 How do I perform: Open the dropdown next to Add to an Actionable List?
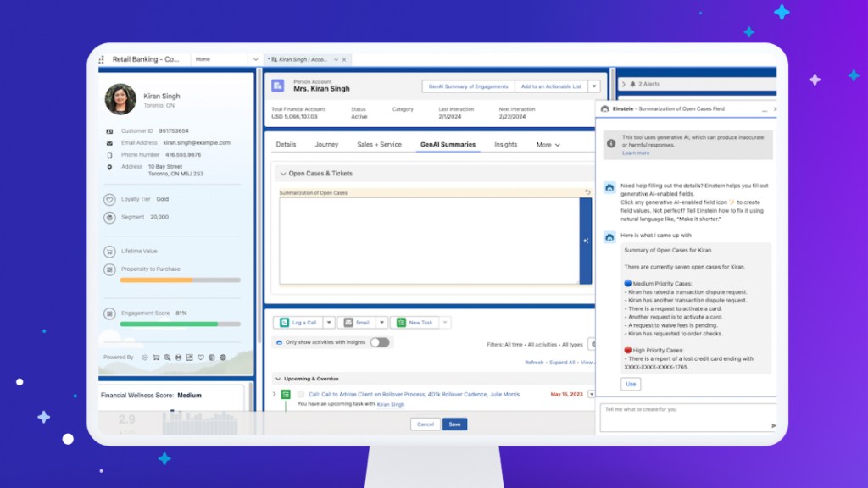(x=594, y=86)
